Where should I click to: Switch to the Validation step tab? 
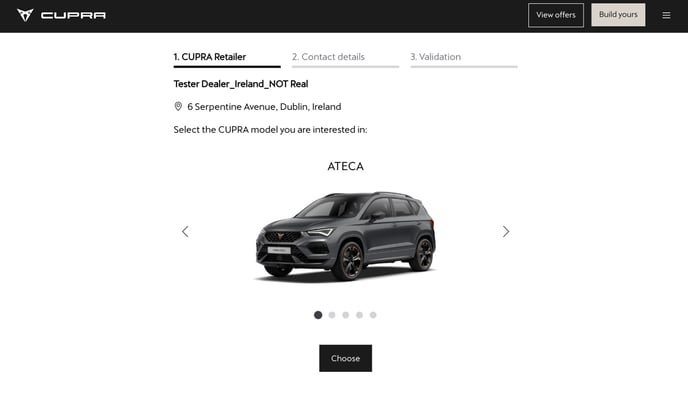(x=464, y=59)
